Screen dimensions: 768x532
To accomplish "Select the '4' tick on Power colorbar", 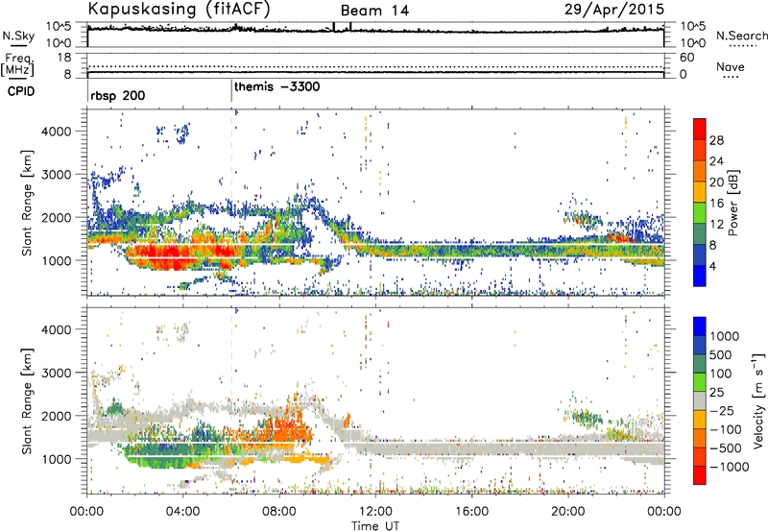I will pos(713,266).
